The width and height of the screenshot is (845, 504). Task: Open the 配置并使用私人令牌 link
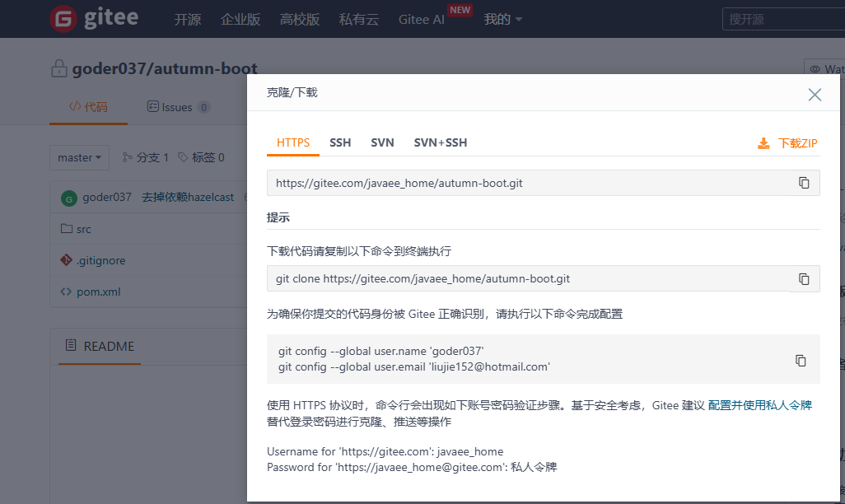point(760,405)
